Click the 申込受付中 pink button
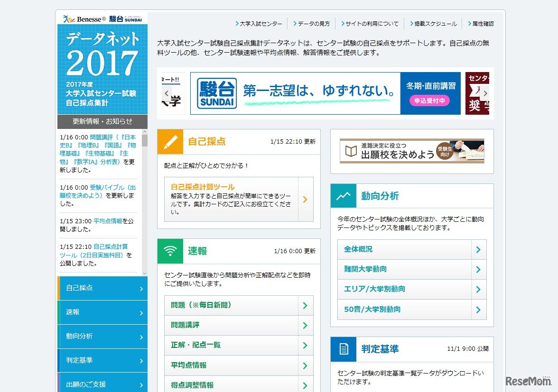This screenshot has width=558, height=392. pyautogui.click(x=429, y=100)
